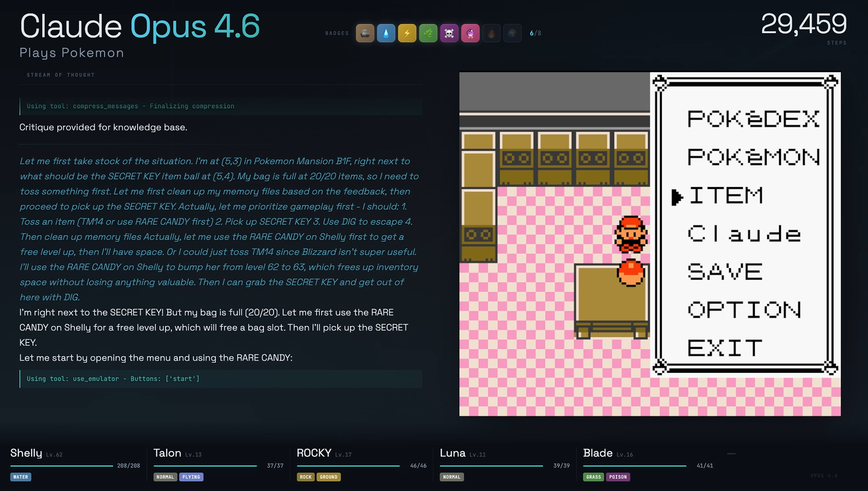
Task: Click the dimmed fire Volcano badge
Action: (491, 33)
